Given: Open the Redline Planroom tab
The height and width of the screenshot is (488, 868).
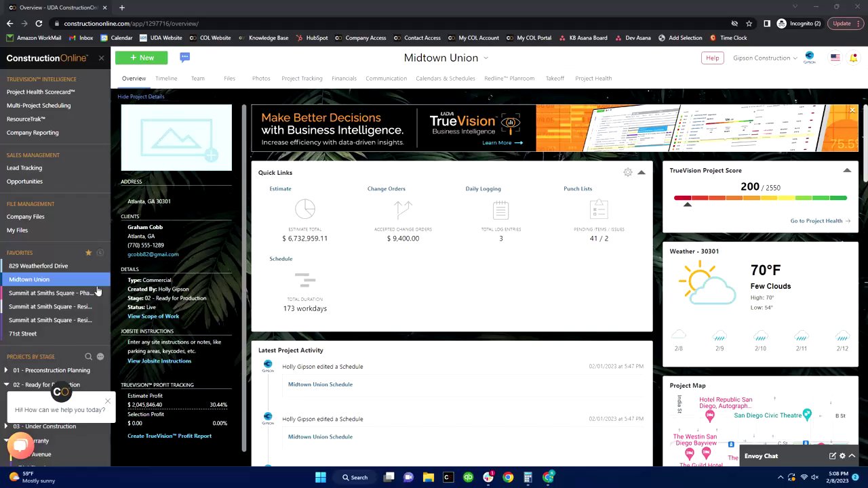Looking at the screenshot, I should tap(509, 79).
